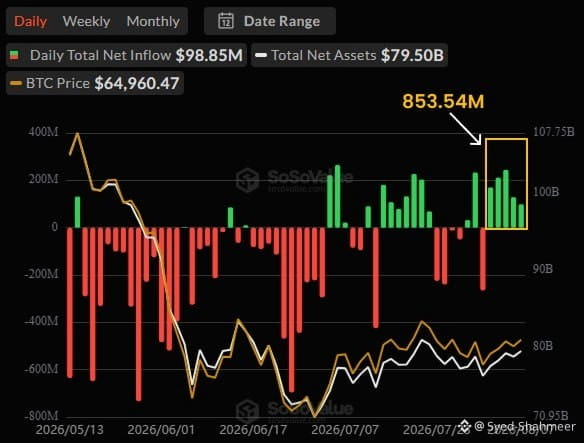Click the 2026/07/07 date label
The width and height of the screenshot is (584, 443).
coord(345,430)
